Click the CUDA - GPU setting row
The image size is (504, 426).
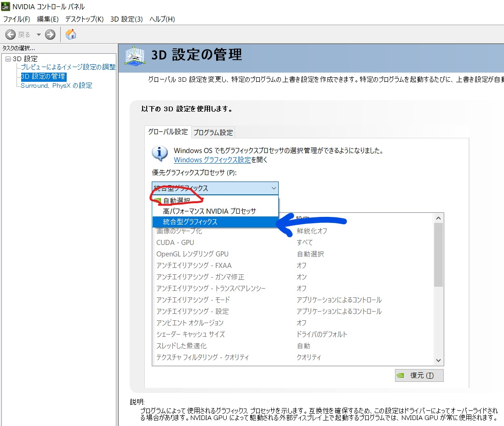tap(175, 242)
